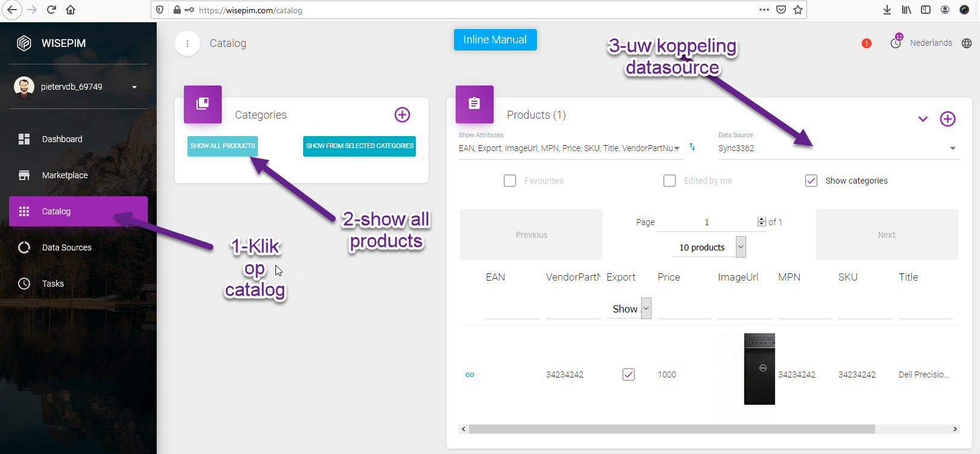The height and width of the screenshot is (454, 980).
Task: Collapse the Products panel with the chevron
Action: pos(923,119)
